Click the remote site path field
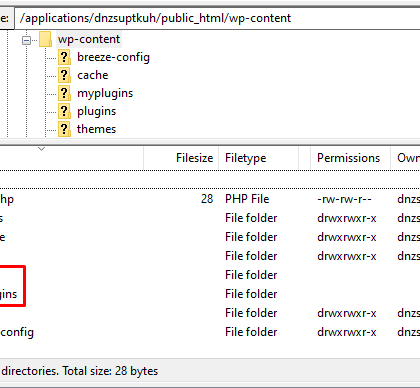This screenshot has width=420, height=388. pos(218,18)
